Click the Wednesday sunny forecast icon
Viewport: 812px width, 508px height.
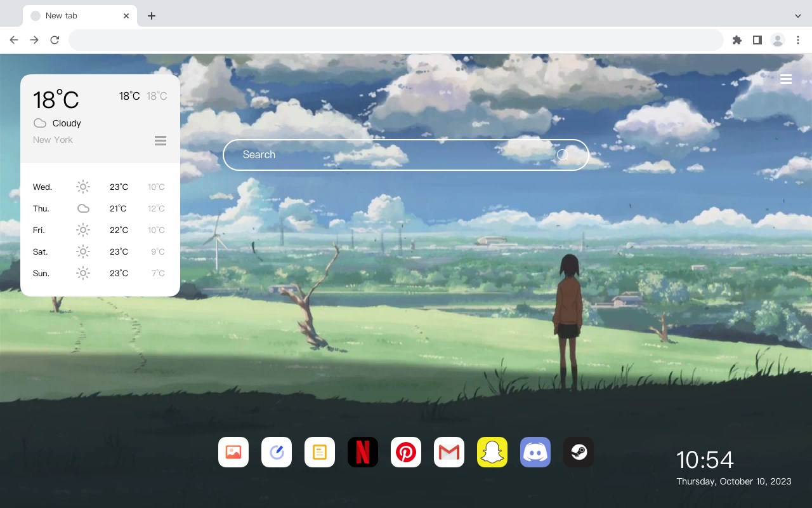(83, 187)
